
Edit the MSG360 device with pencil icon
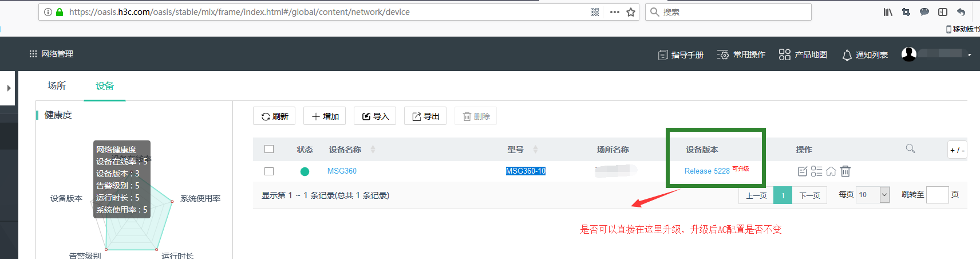(803, 171)
